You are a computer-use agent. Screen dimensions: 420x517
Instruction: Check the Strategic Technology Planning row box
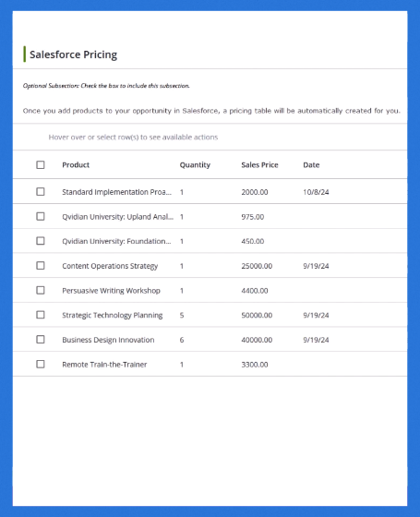tap(41, 315)
